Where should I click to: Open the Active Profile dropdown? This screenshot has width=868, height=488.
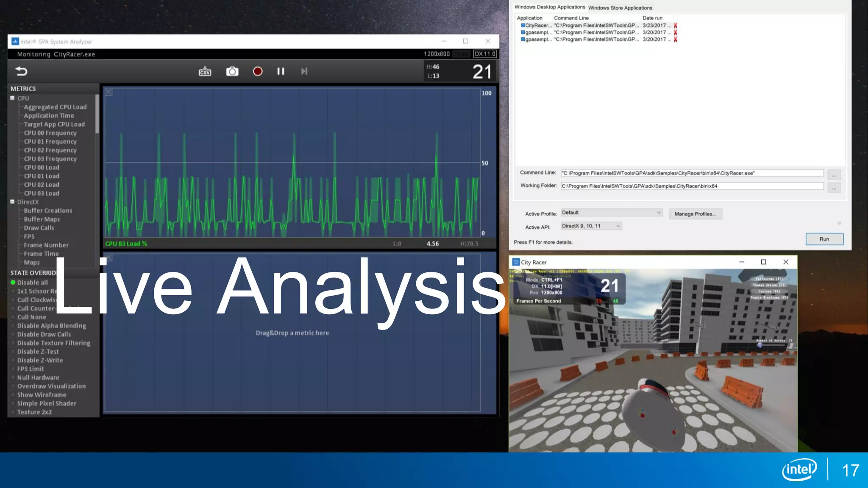click(612, 213)
